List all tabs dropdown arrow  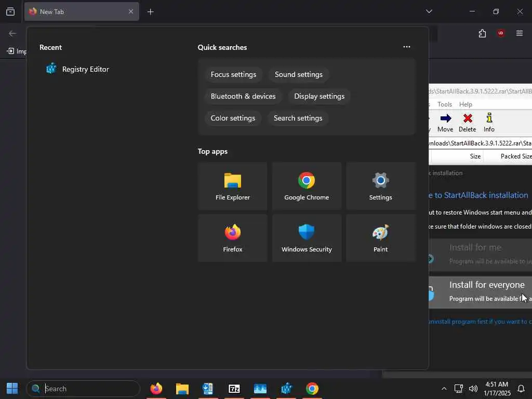pos(429,11)
